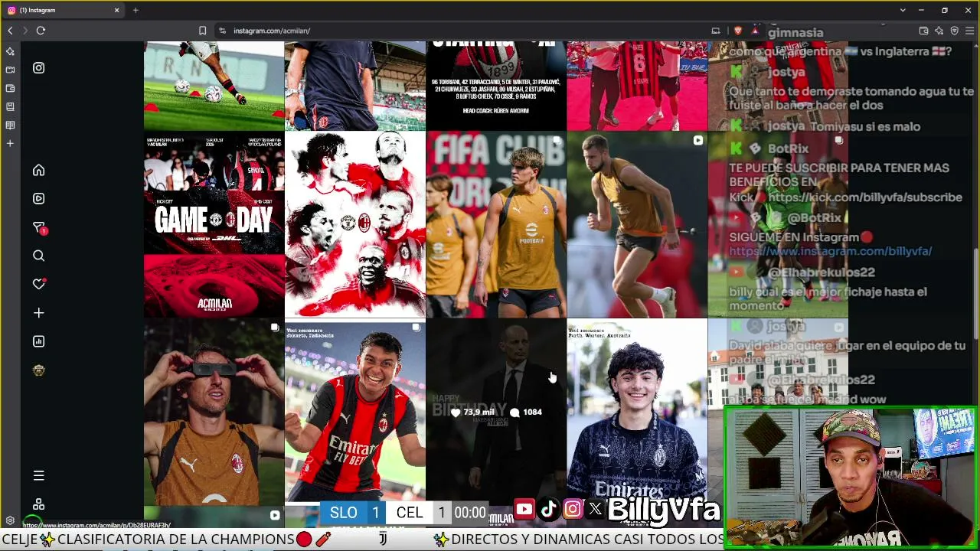Open Reading List in Brave sidebar
The width and height of the screenshot is (980, 551).
coord(10,125)
